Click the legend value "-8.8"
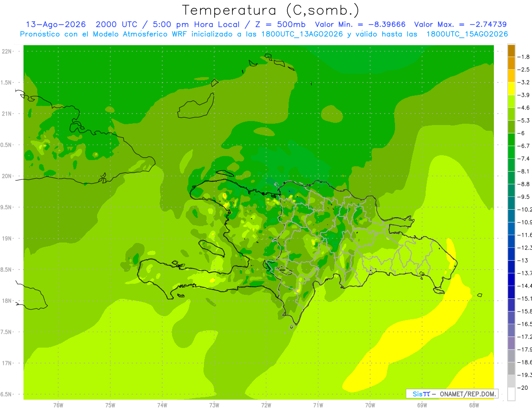Viewport: 532px width, 411px height. tap(524, 184)
